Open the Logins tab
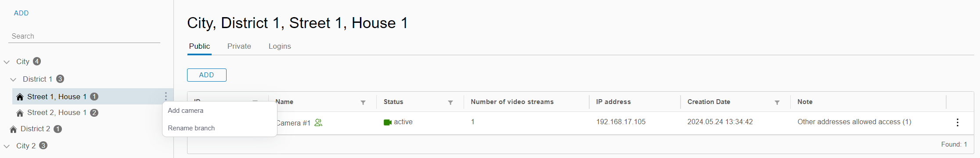The width and height of the screenshot is (980, 158). pos(280,46)
